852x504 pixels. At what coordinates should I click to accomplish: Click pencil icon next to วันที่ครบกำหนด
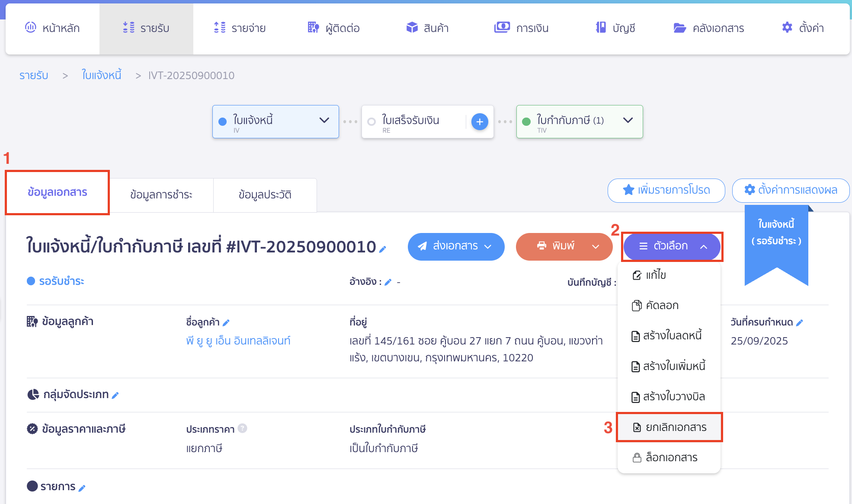tap(799, 322)
